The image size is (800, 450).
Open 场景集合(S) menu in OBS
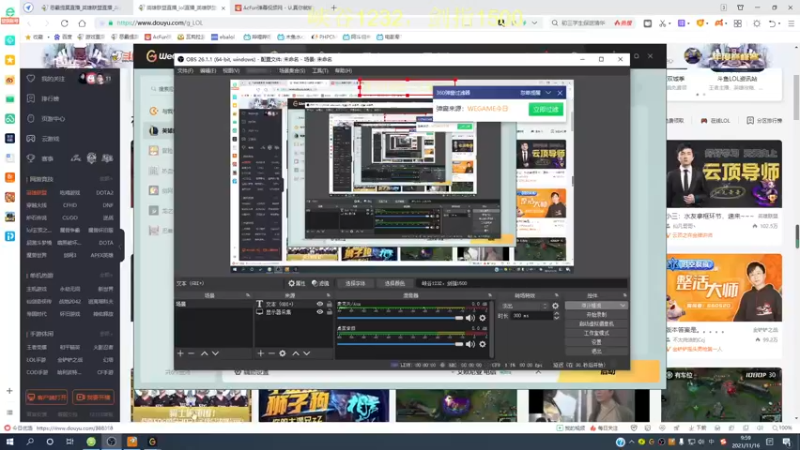tap(292, 71)
